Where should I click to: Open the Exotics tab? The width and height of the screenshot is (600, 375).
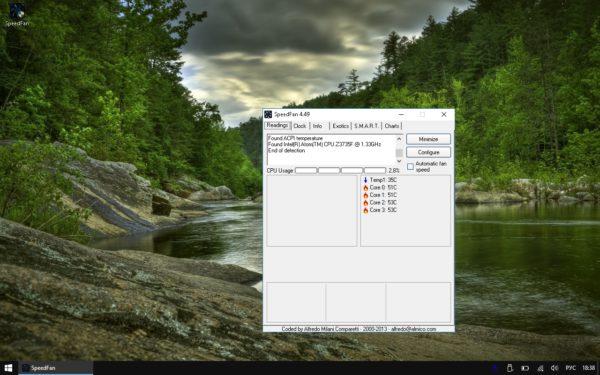click(340, 126)
